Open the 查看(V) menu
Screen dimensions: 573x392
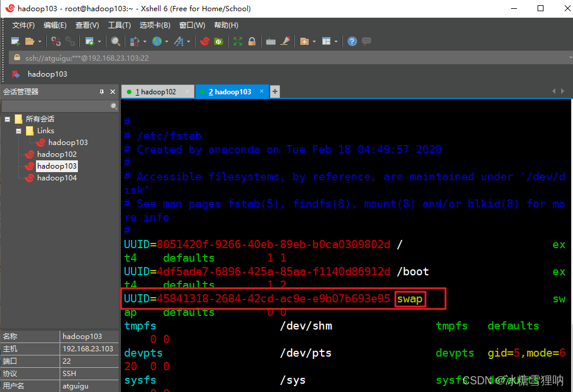[87, 25]
